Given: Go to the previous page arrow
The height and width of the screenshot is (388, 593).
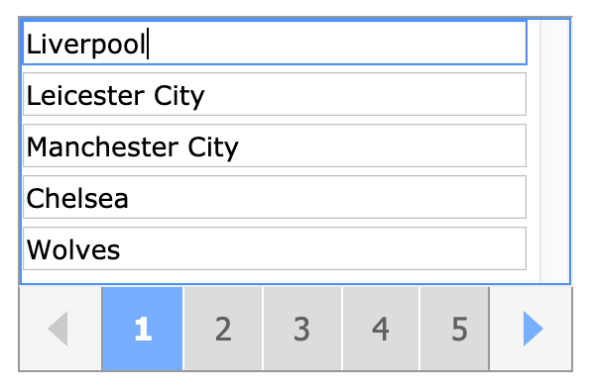Looking at the screenshot, I should [x=60, y=329].
